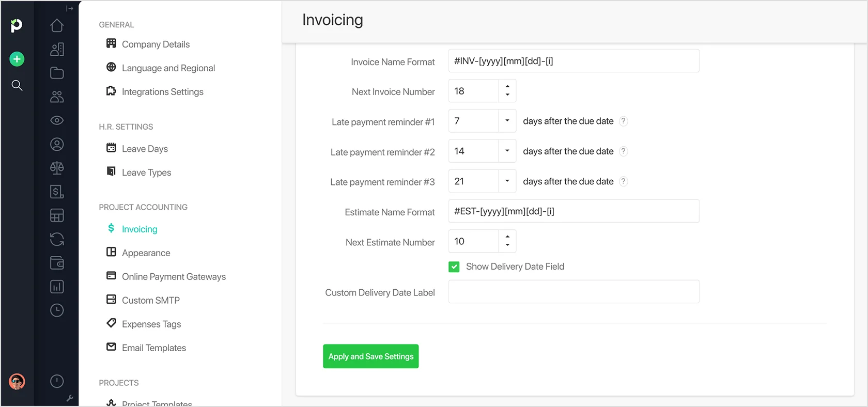The width and height of the screenshot is (868, 407).
Task: Click the green add plus button
Action: [17, 59]
